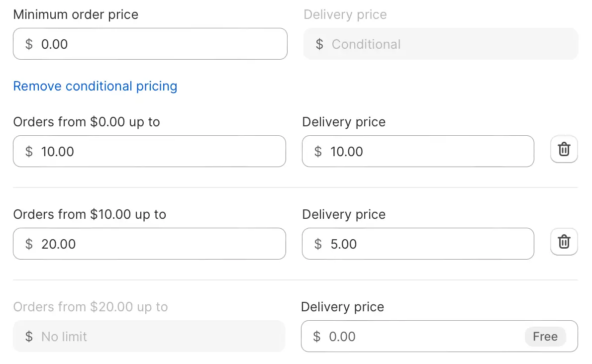Click the disabled Conditional delivery price field
The height and width of the screenshot is (364, 592).
point(441,44)
